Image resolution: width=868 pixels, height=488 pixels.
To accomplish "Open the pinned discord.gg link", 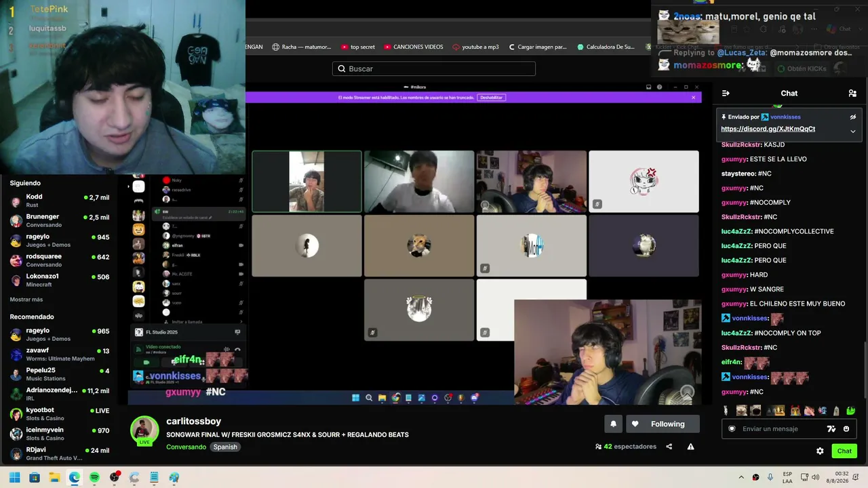I will click(x=768, y=129).
